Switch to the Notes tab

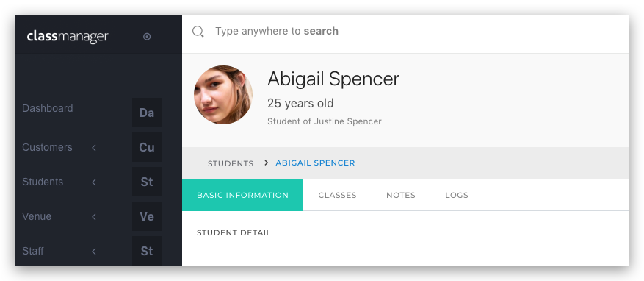pyautogui.click(x=401, y=195)
